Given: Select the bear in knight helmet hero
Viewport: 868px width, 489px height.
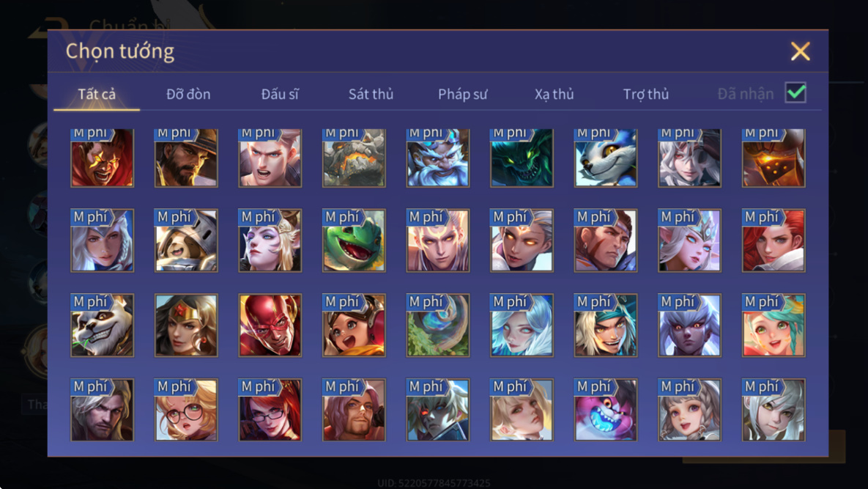Looking at the screenshot, I should click(186, 240).
